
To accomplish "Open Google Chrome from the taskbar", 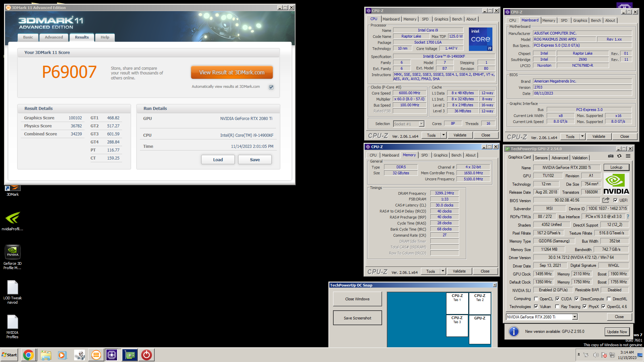I will pos(29,355).
